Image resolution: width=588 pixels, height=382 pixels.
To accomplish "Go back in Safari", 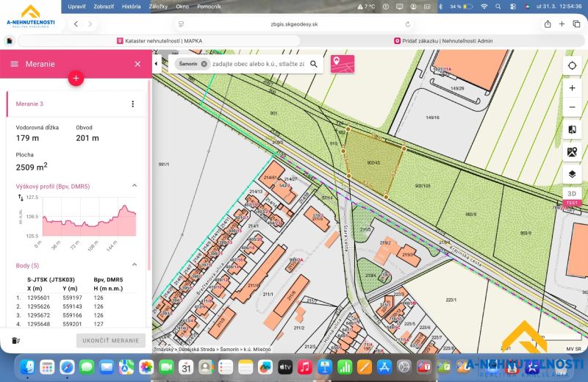I will tap(76, 24).
